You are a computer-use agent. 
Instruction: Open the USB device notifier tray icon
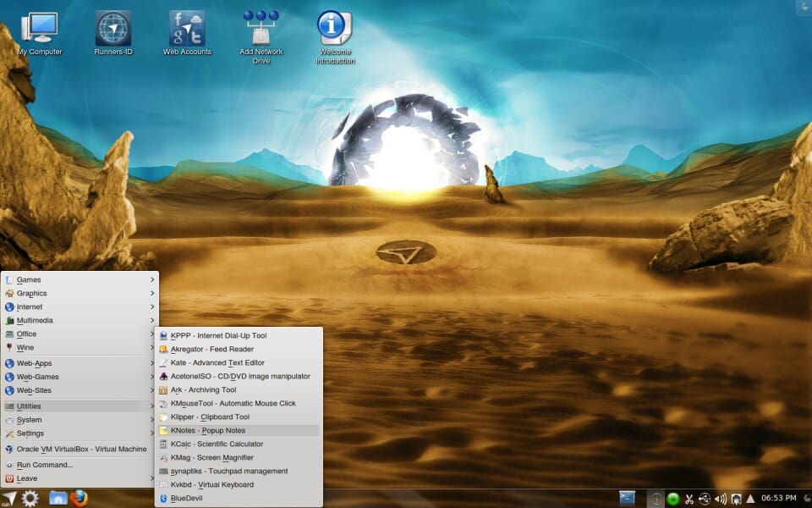705,500
